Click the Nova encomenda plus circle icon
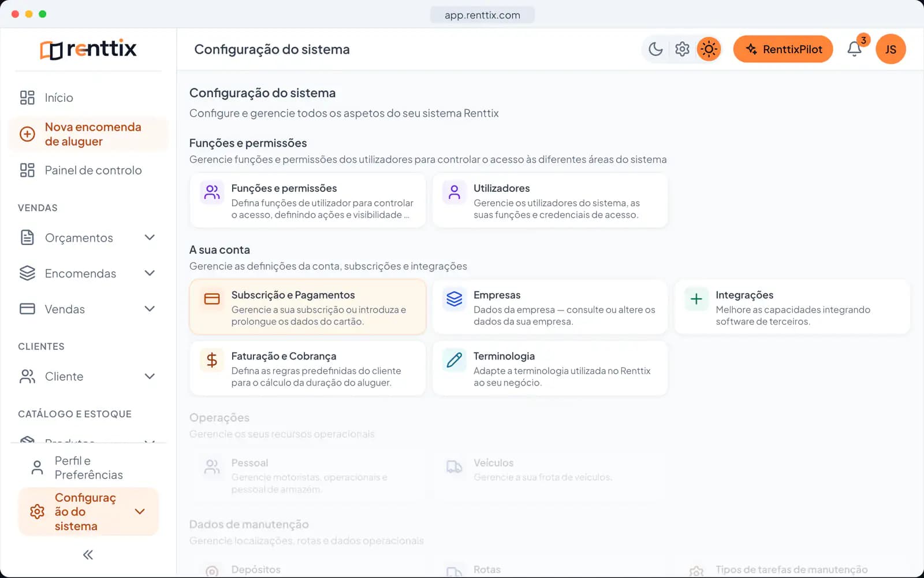This screenshot has width=924, height=578. tap(27, 134)
